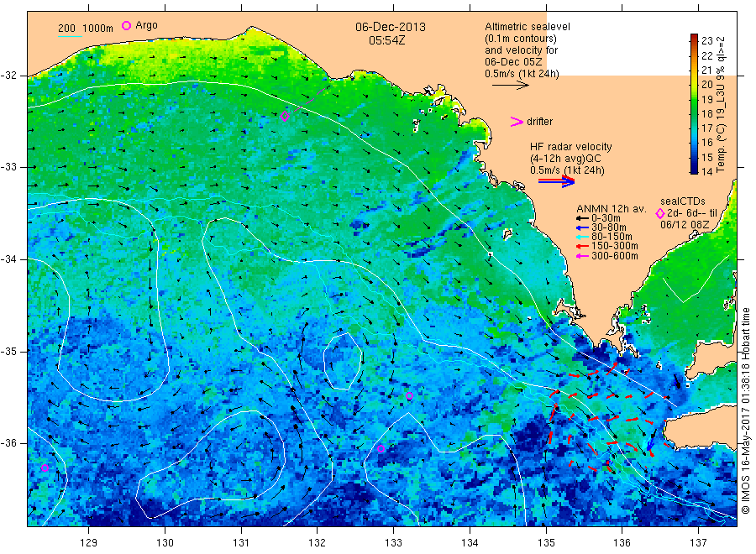This screenshot has height=554, width=756.
Task: Click the red 150-300m ANMN legend arrow
Action: tap(582, 246)
